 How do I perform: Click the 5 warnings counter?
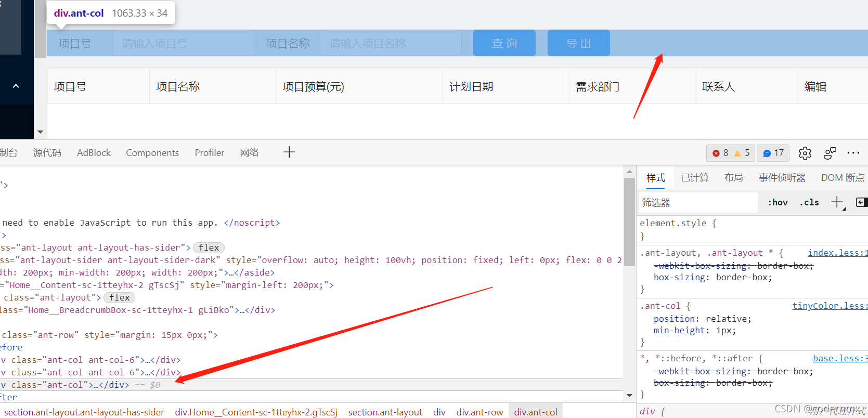click(742, 153)
